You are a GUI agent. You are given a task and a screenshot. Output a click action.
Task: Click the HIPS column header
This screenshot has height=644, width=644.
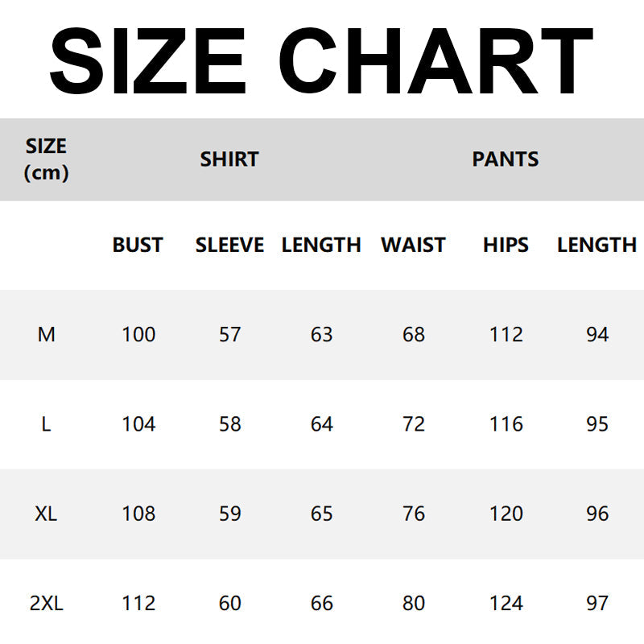tap(506, 246)
